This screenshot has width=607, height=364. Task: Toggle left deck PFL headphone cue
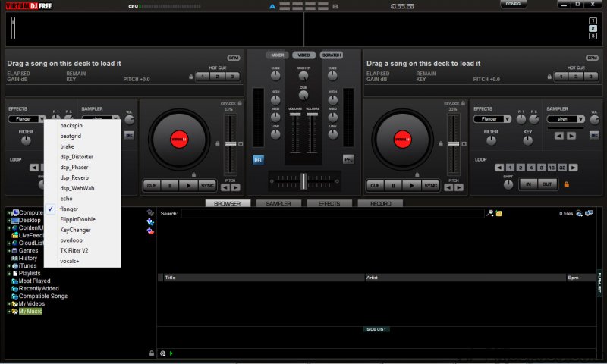(x=258, y=160)
